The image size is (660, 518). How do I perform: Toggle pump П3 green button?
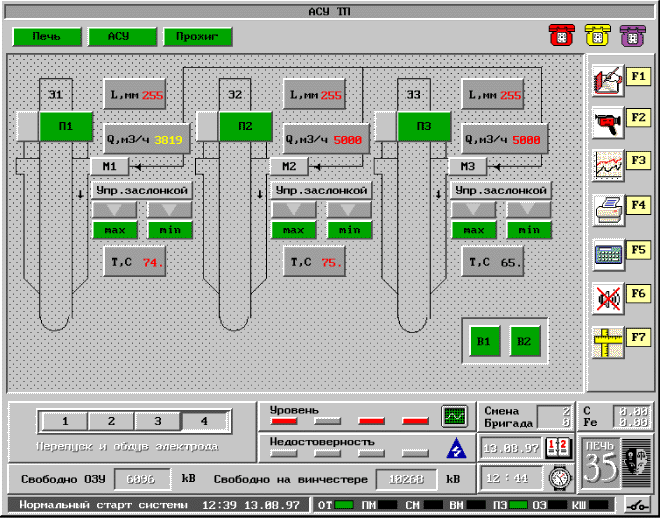(425, 127)
